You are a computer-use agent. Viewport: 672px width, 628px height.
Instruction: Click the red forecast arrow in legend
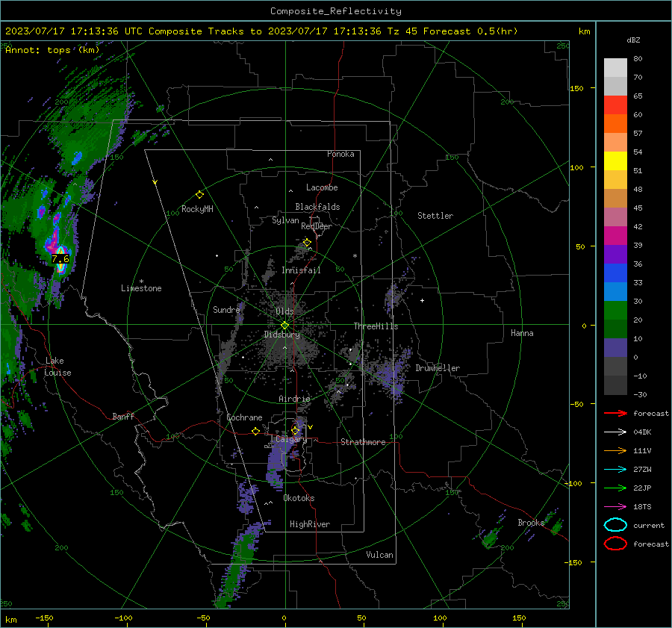[x=615, y=413]
